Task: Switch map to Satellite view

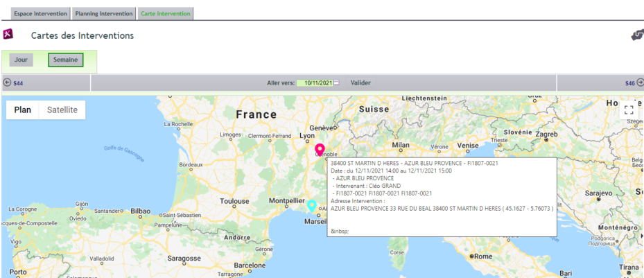Action: pos(62,110)
